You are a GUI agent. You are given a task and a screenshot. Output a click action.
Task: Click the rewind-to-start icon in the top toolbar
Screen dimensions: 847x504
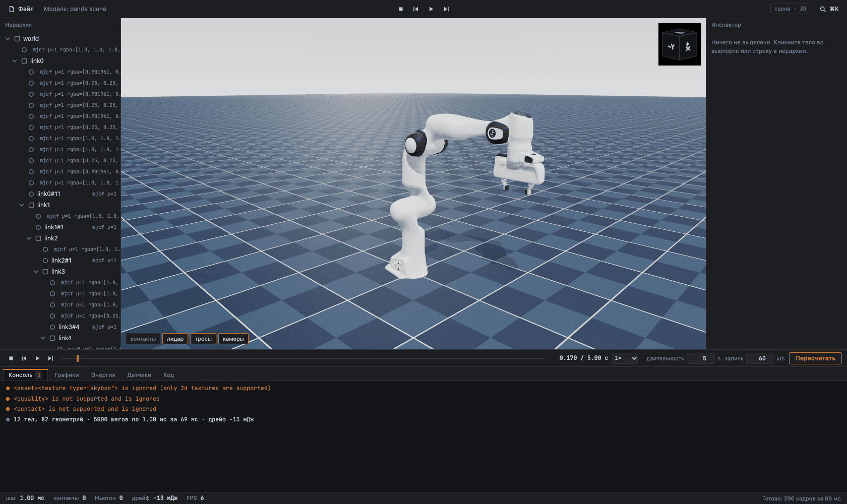(x=416, y=9)
